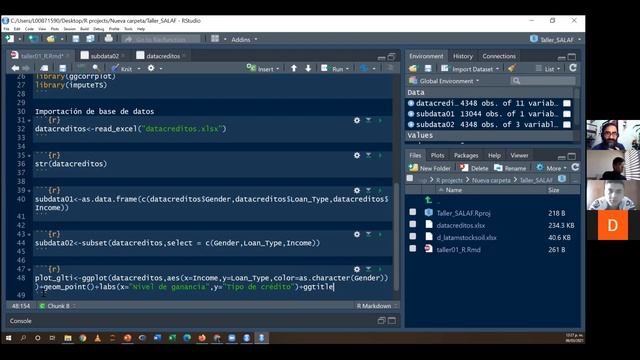Open the Global Environment selector
The height and width of the screenshot is (360, 640).
click(444, 81)
